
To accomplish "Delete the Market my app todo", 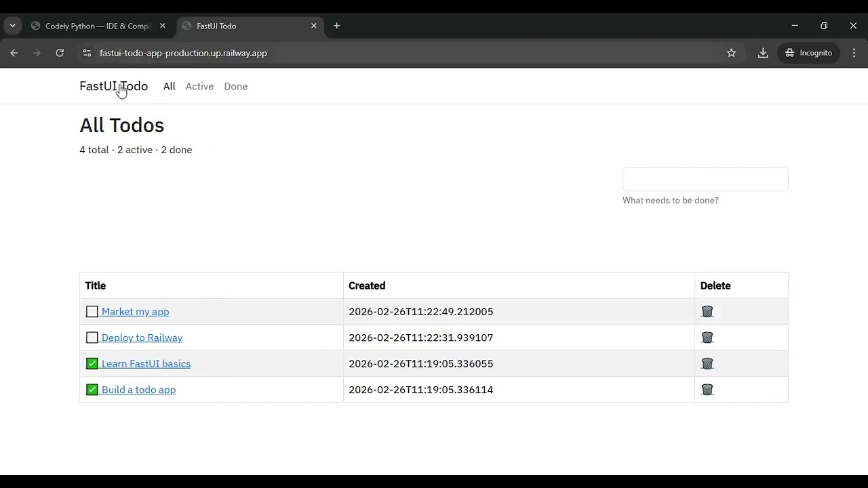I will tap(707, 312).
